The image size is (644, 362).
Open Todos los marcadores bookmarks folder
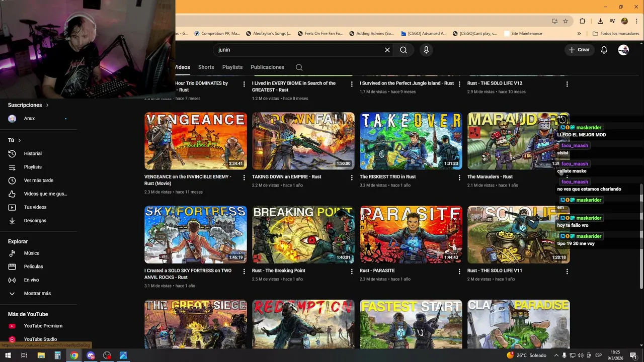[x=616, y=34]
